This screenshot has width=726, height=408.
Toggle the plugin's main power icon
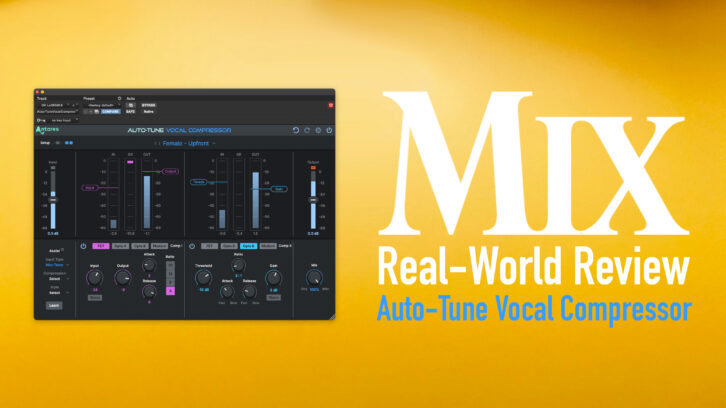tap(329, 131)
